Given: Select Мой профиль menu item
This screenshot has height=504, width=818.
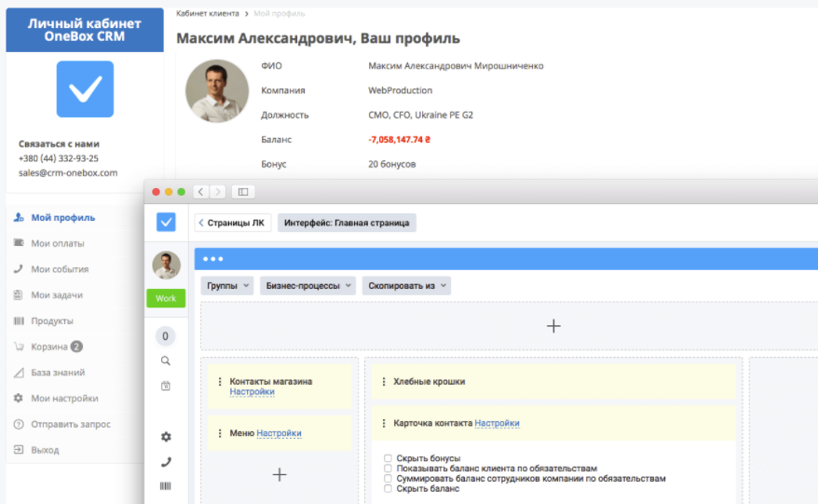Looking at the screenshot, I should tap(63, 218).
